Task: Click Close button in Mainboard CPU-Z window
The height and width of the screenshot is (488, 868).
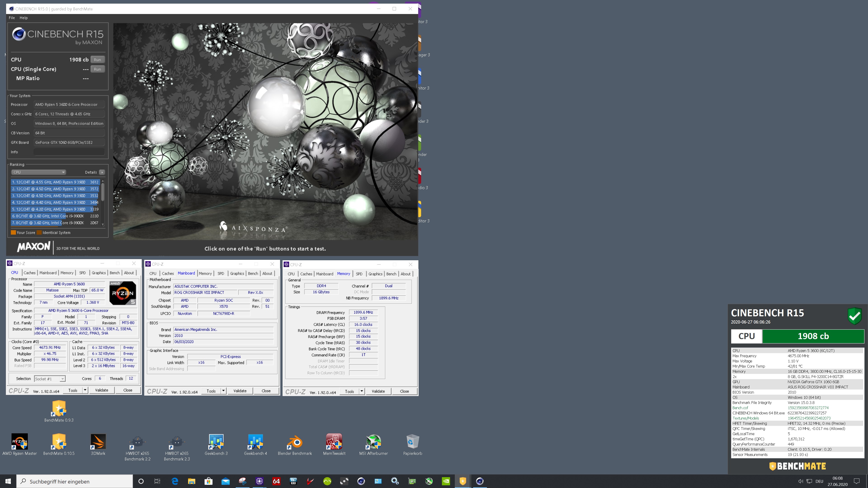Action: pyautogui.click(x=266, y=391)
